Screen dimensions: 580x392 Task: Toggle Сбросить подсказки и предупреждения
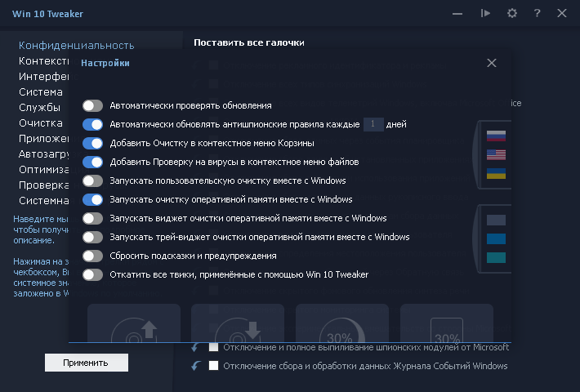point(92,256)
